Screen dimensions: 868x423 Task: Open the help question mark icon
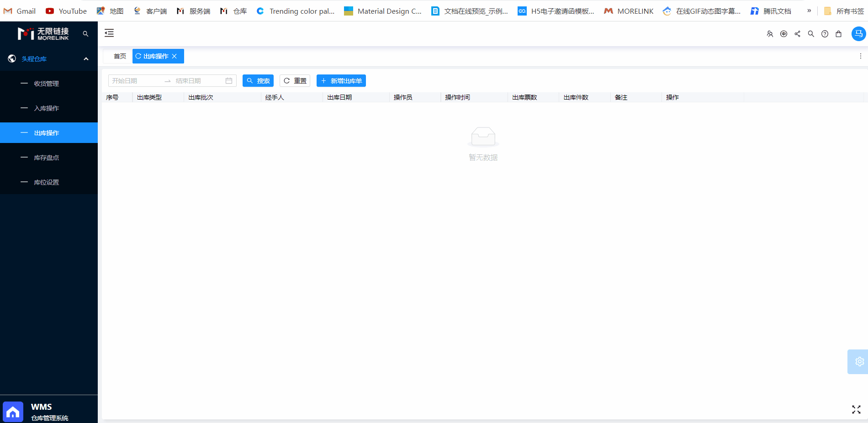825,34
